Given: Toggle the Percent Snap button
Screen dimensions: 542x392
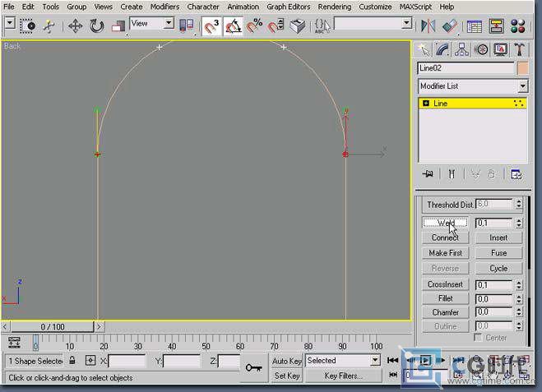Looking at the screenshot, I should (x=255, y=26).
